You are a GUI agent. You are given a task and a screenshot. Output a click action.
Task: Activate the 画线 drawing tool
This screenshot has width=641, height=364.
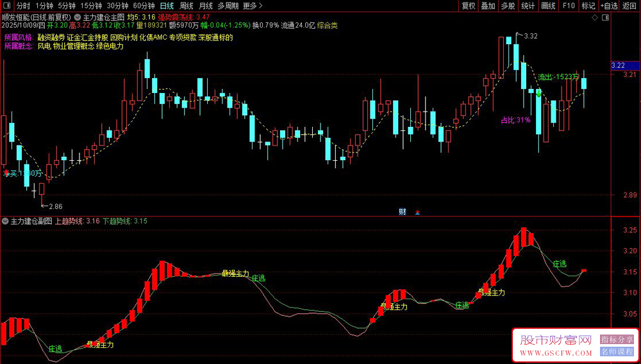click(548, 6)
